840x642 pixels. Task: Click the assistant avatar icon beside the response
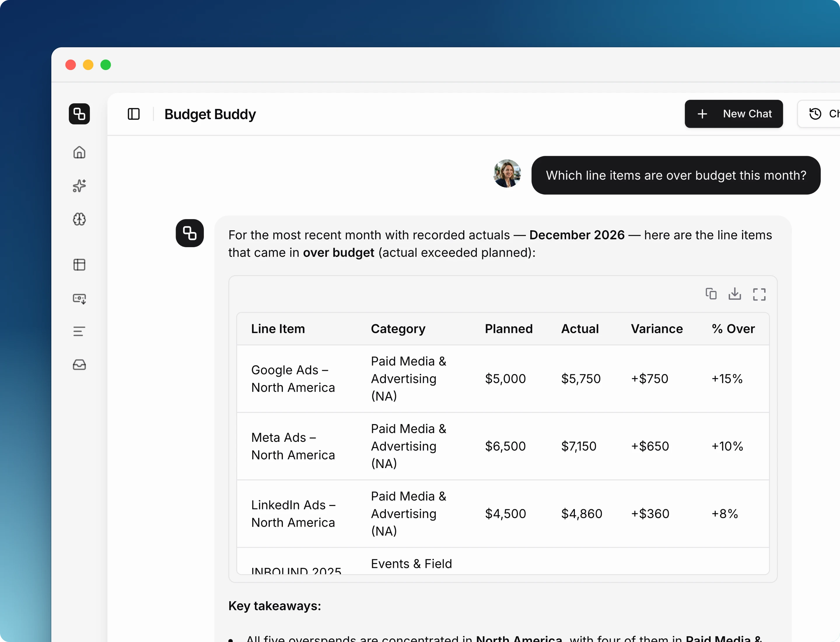point(190,233)
